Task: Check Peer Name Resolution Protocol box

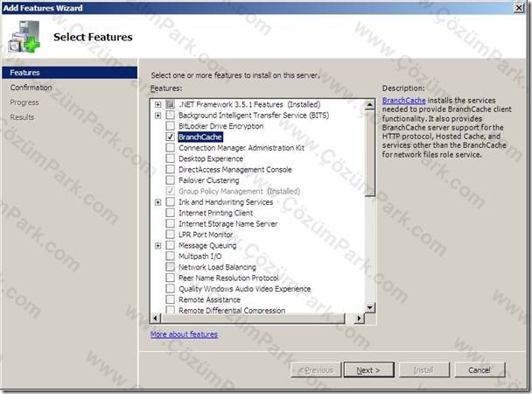Action: 171,278
